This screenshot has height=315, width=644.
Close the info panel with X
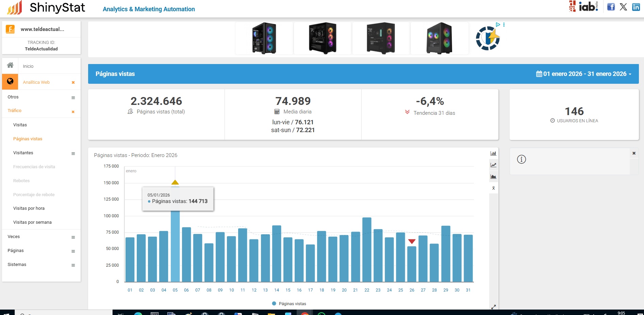634,153
